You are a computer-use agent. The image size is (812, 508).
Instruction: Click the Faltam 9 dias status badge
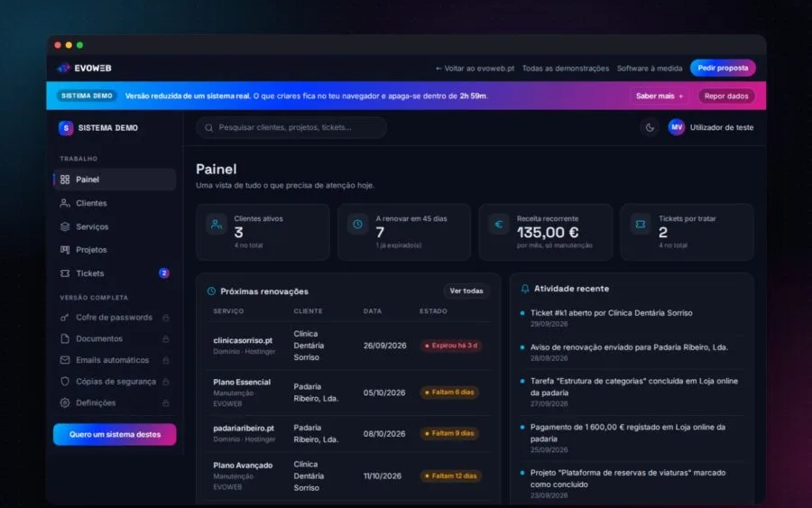[x=449, y=433]
